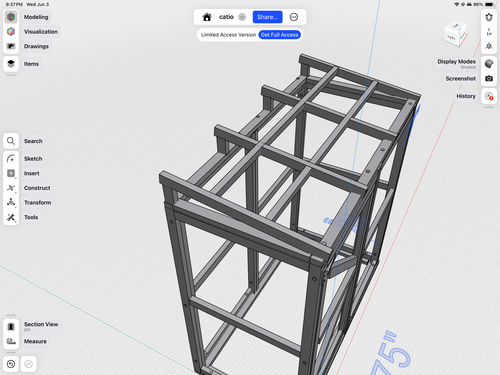
Task: Click the Share... button
Action: (267, 17)
